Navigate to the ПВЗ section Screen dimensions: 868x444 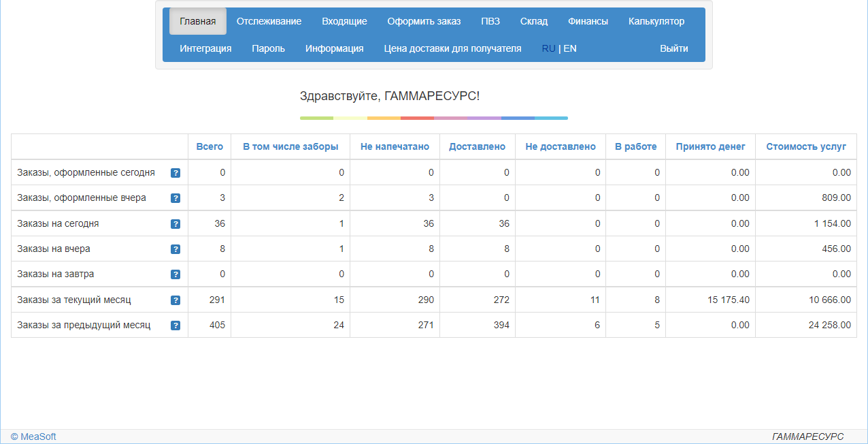pyautogui.click(x=490, y=21)
